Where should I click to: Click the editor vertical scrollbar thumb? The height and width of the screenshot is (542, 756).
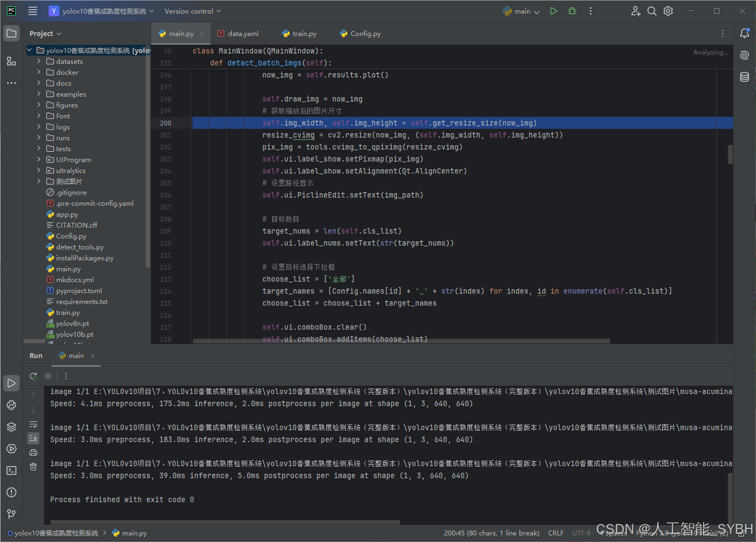(x=730, y=154)
